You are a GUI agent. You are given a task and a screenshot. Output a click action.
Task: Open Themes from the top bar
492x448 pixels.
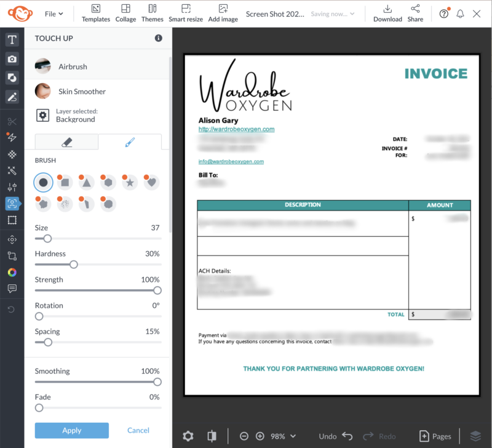coord(152,13)
